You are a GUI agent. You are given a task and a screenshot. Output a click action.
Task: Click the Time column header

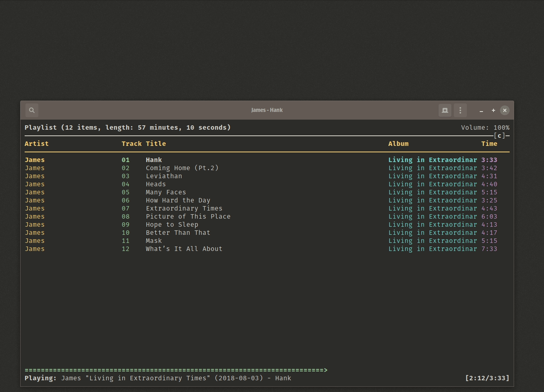click(489, 144)
